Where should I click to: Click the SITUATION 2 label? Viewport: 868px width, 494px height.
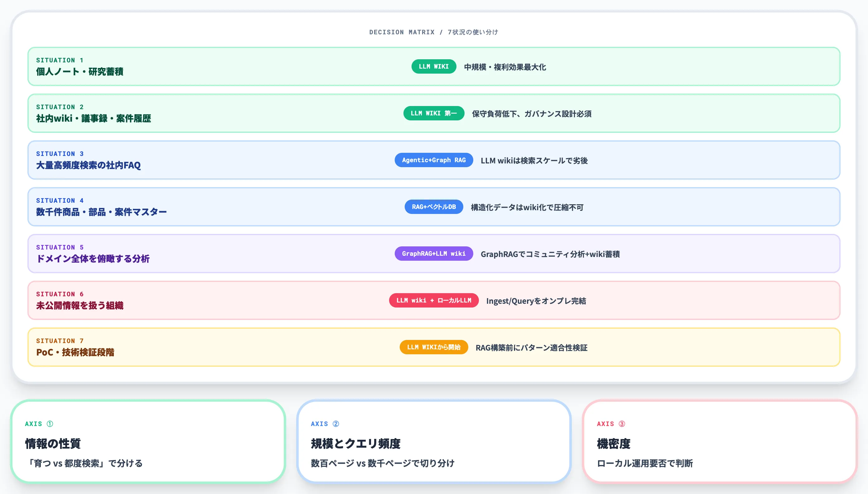(x=60, y=107)
